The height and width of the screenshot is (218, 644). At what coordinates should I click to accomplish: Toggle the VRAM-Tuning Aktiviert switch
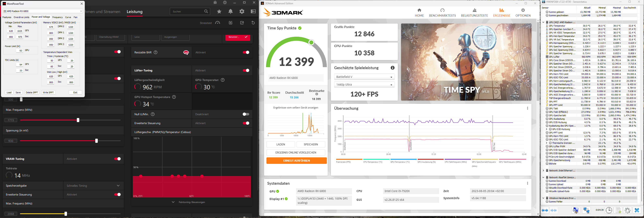click(x=117, y=159)
